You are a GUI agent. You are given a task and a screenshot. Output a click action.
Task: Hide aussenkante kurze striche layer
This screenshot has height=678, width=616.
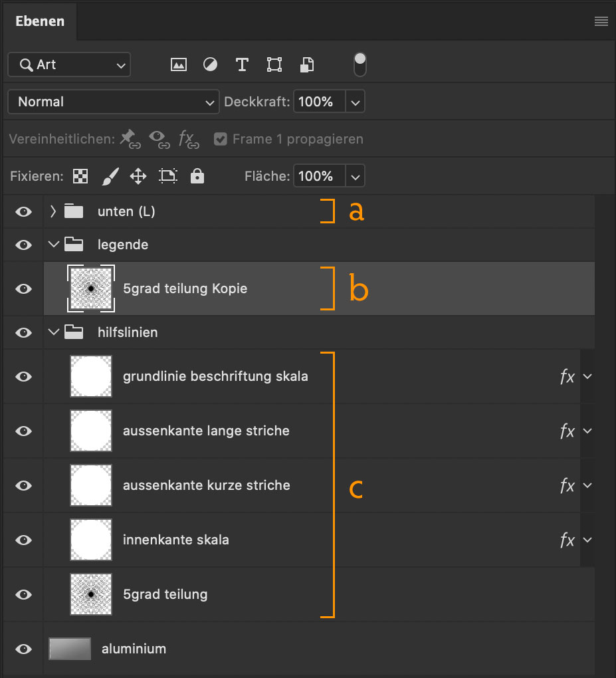pos(24,486)
